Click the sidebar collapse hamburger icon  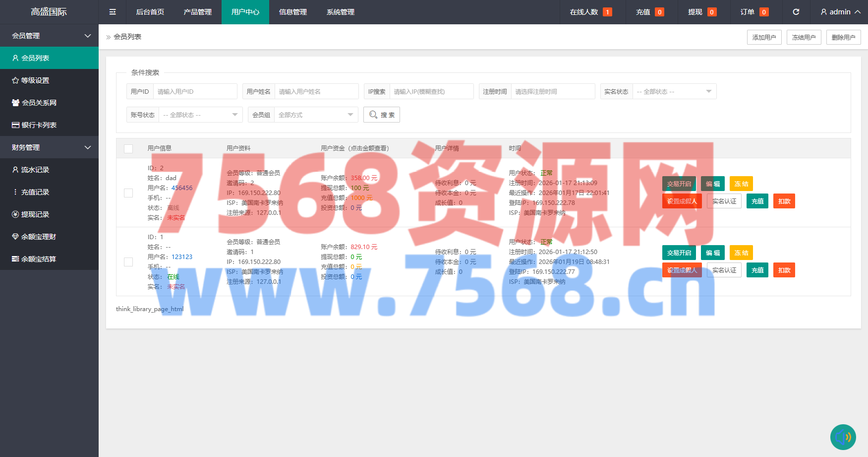pos(113,12)
